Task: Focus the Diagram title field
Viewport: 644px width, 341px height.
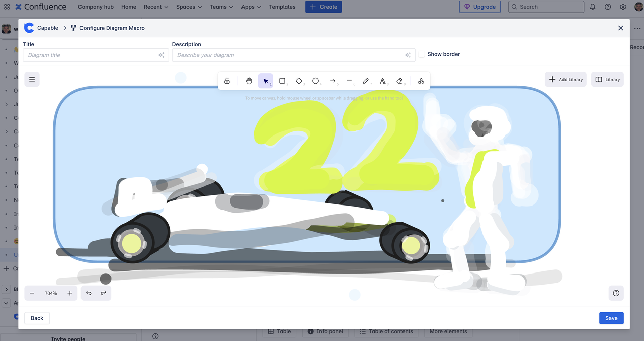Action: pyautogui.click(x=96, y=55)
